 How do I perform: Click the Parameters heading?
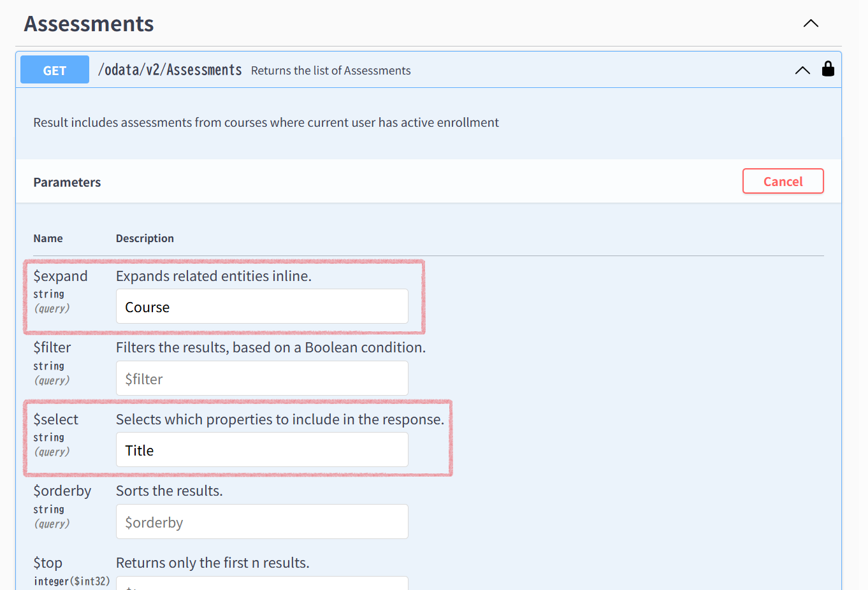point(67,182)
